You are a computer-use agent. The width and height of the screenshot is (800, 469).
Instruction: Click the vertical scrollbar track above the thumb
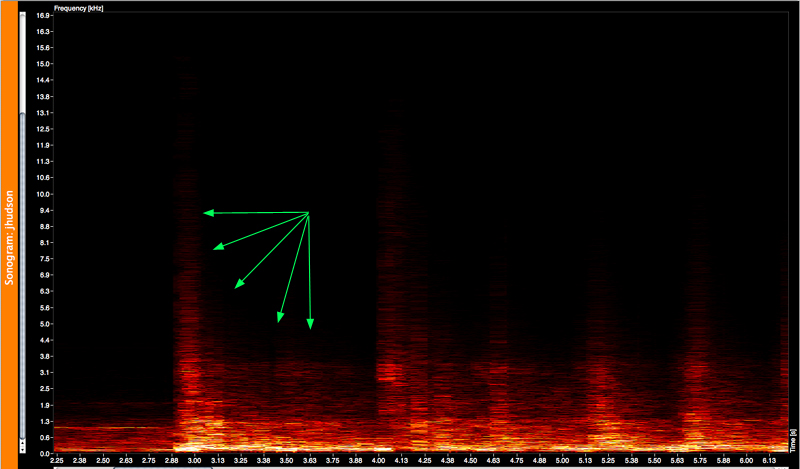[x=22, y=65]
